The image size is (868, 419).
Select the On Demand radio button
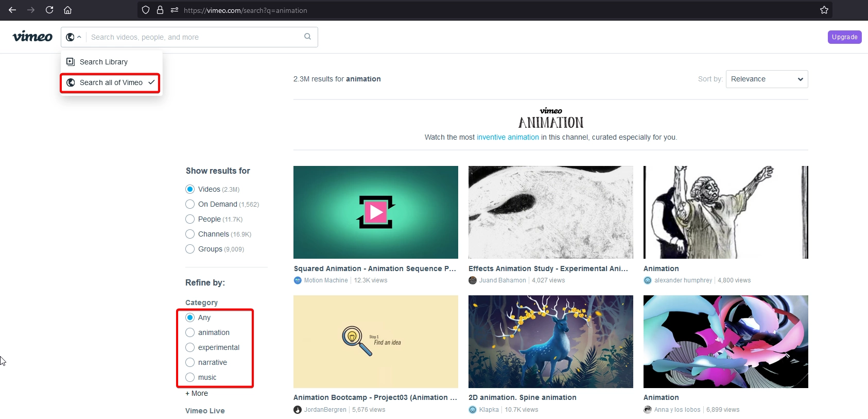tap(190, 204)
